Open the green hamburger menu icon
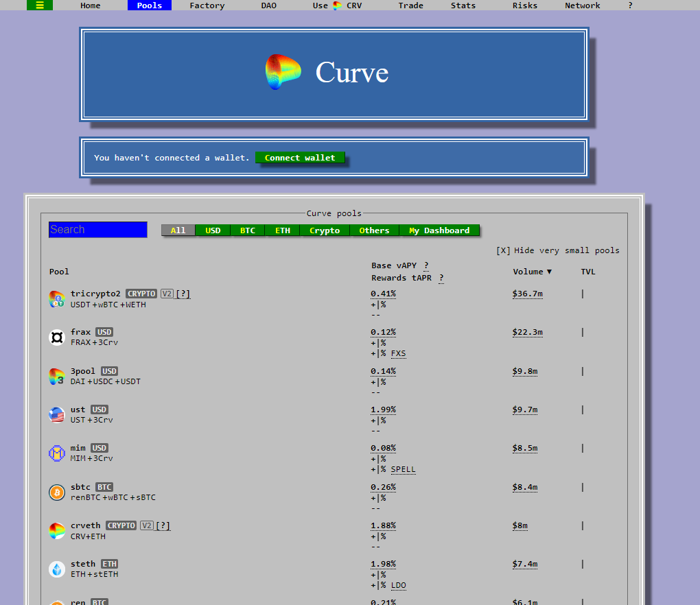Image resolution: width=700 pixels, height=605 pixels. (x=40, y=5)
